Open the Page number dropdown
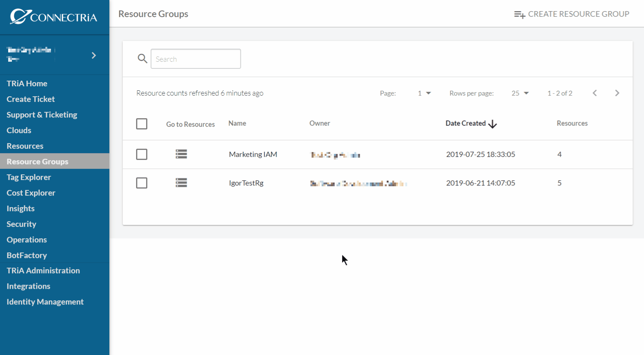The height and width of the screenshot is (355, 644). pos(424,93)
